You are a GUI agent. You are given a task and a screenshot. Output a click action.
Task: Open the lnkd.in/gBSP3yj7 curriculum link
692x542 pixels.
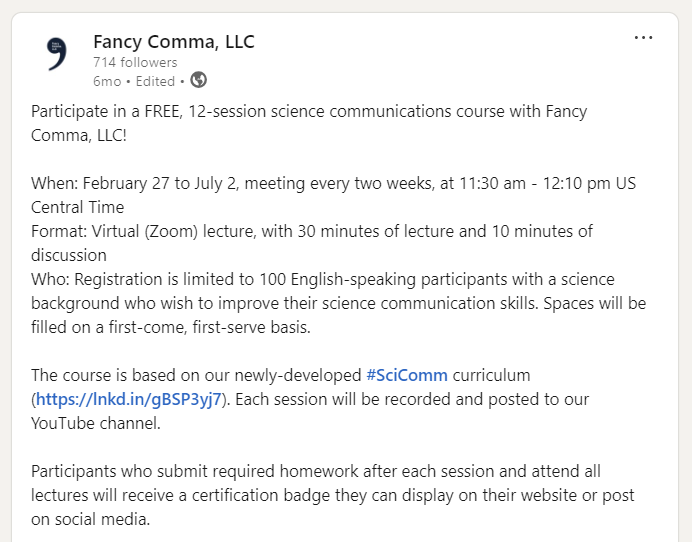tap(128, 399)
